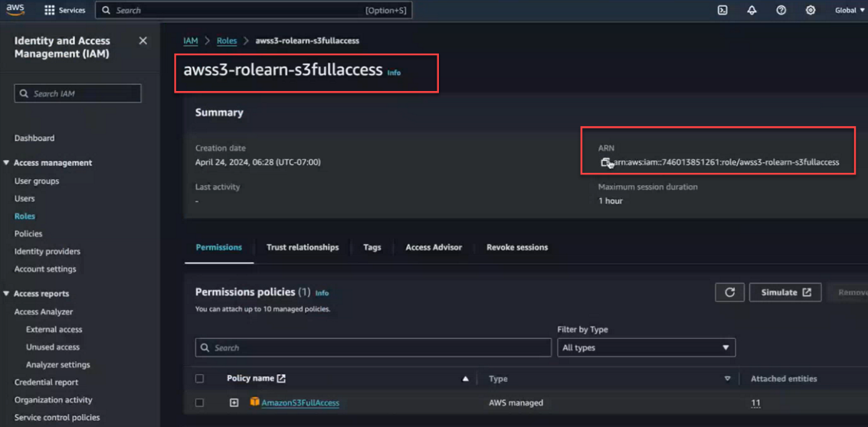Open Access Analyzer in the sidebar
Viewport: 868px width, 427px height.
click(44, 312)
